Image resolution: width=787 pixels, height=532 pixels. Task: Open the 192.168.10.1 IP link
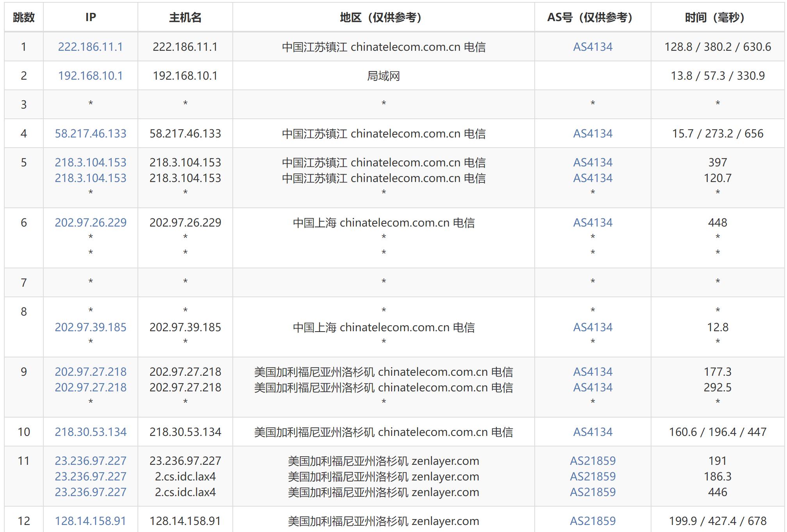[x=90, y=76]
